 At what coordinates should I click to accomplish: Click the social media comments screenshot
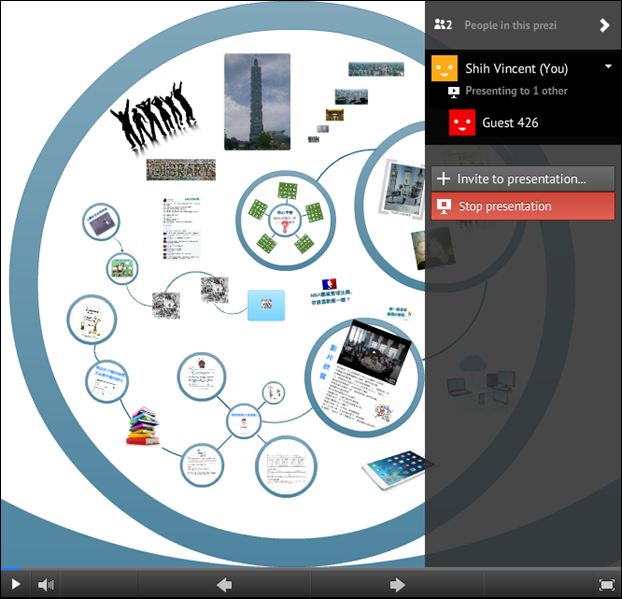pos(181,228)
